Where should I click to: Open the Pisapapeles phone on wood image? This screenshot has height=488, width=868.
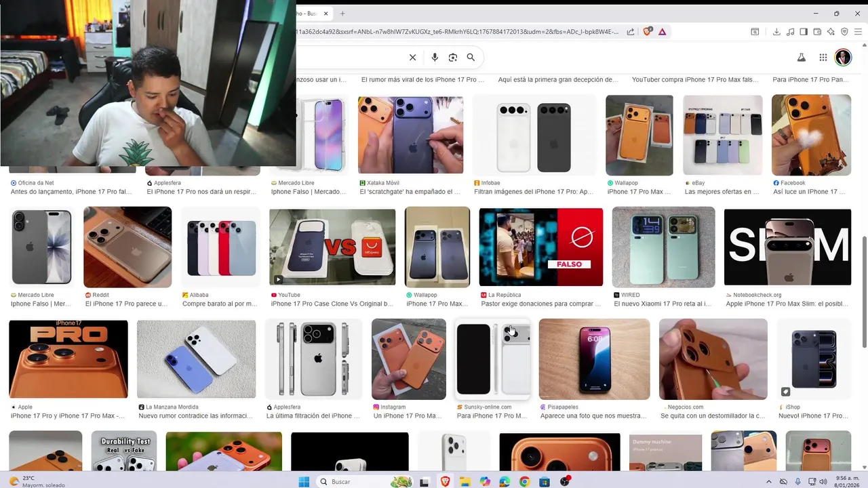point(594,359)
